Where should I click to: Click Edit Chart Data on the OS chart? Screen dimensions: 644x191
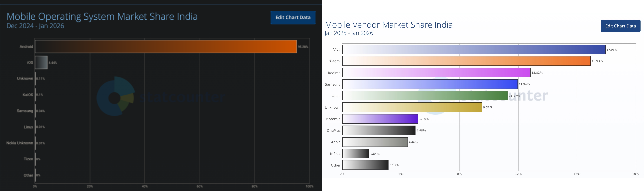coord(293,17)
